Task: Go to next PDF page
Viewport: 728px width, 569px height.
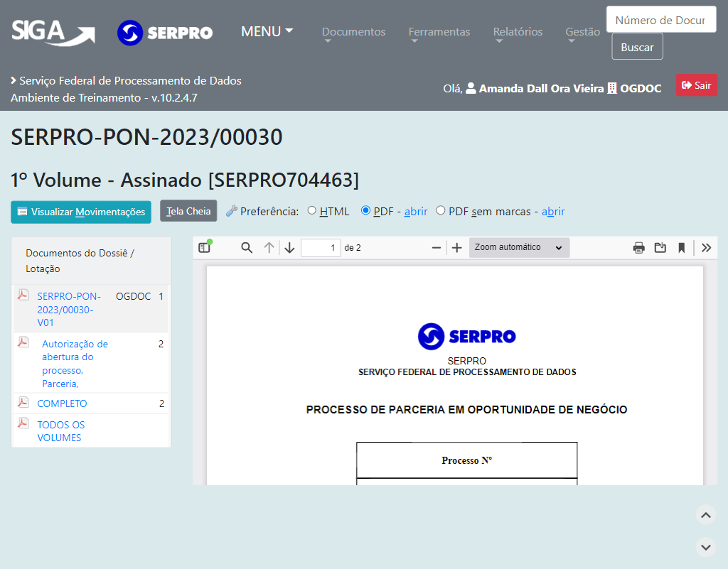Action: pyautogui.click(x=290, y=248)
